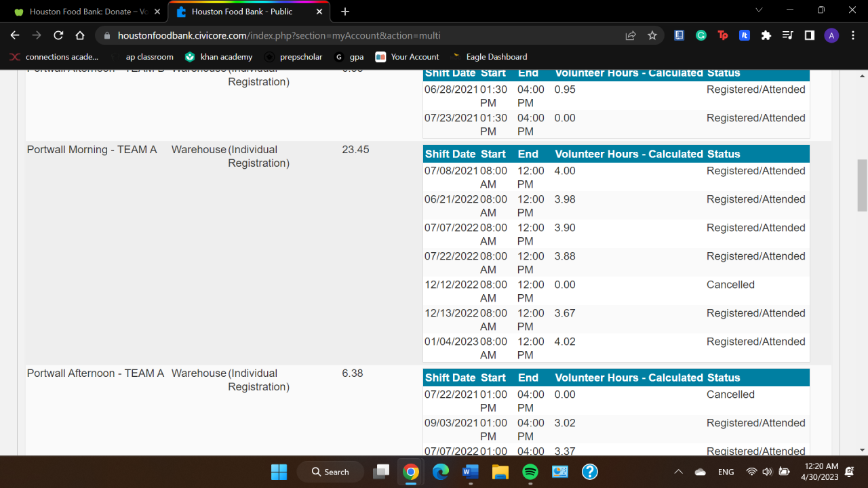Open the connections academy bookmark
The height and width of the screenshot is (488, 868).
click(x=54, y=57)
